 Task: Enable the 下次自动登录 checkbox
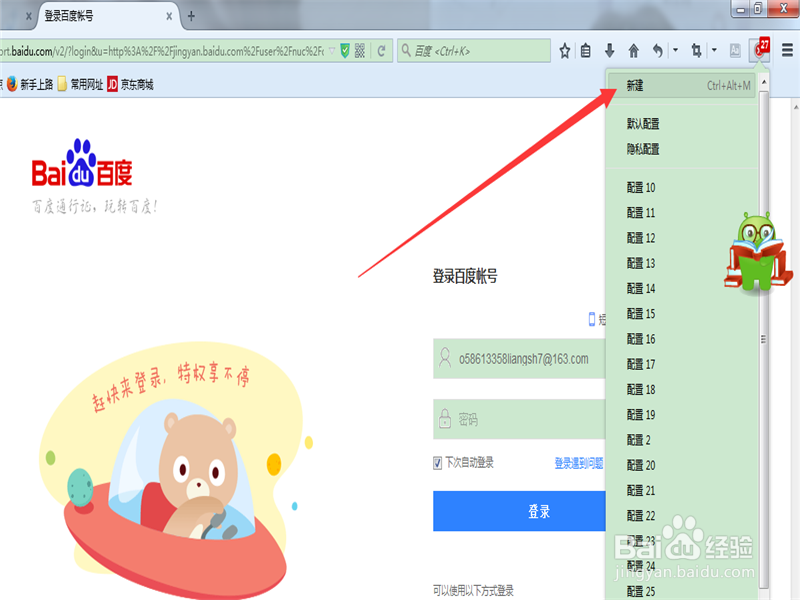[x=437, y=461]
